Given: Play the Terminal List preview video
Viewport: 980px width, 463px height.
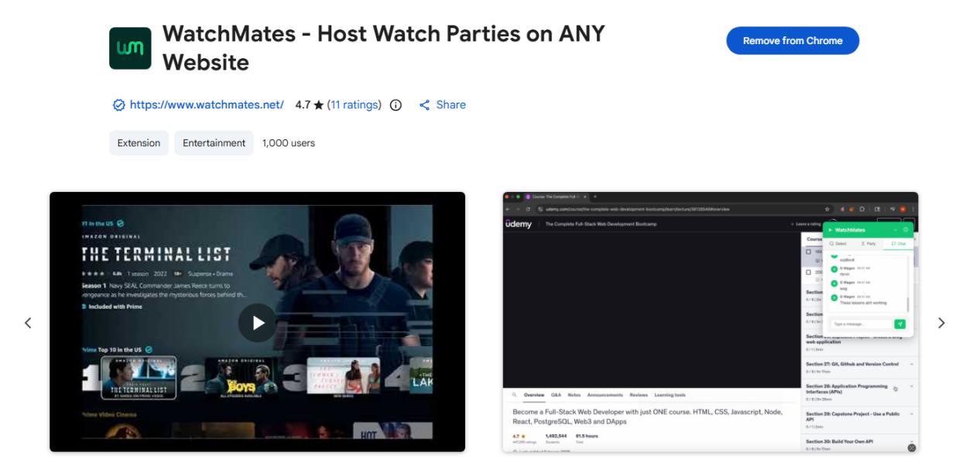Looking at the screenshot, I should click(x=257, y=323).
